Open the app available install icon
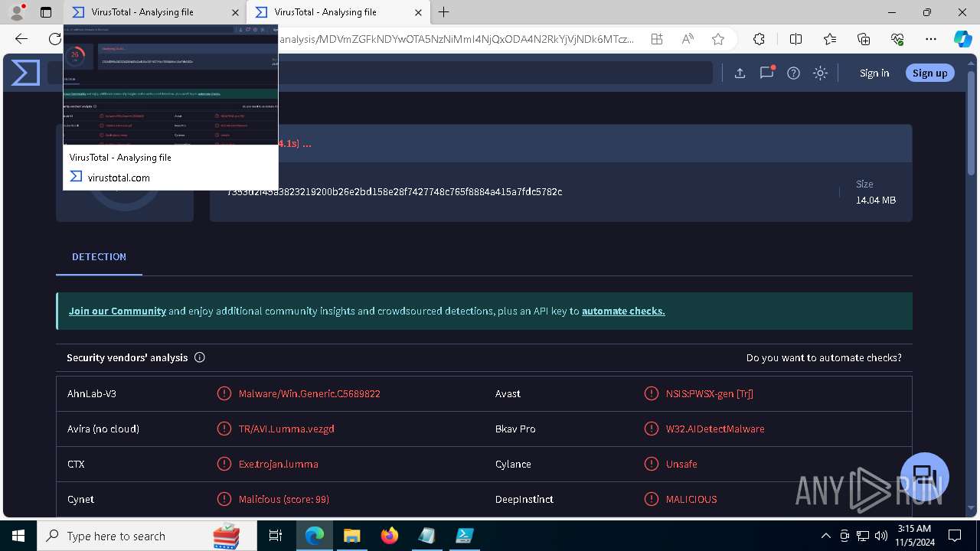This screenshot has width=980, height=551. click(657, 39)
